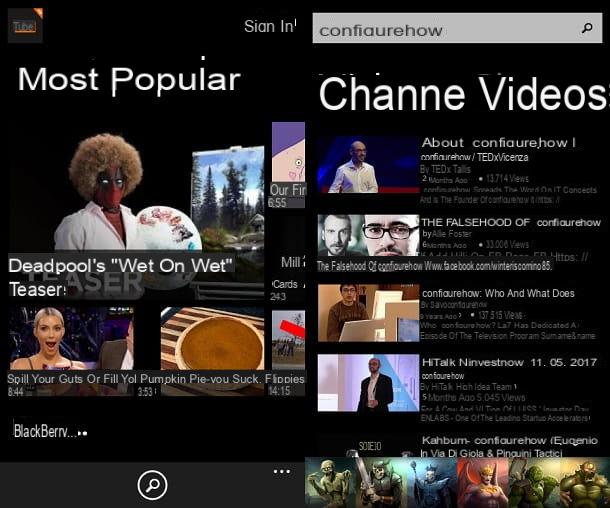This screenshot has width=610, height=508.
Task: Open the Our Fir... video thumbnail
Action: (288, 152)
